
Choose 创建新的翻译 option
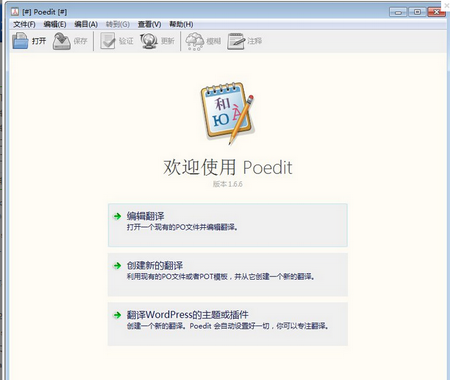pos(228,275)
